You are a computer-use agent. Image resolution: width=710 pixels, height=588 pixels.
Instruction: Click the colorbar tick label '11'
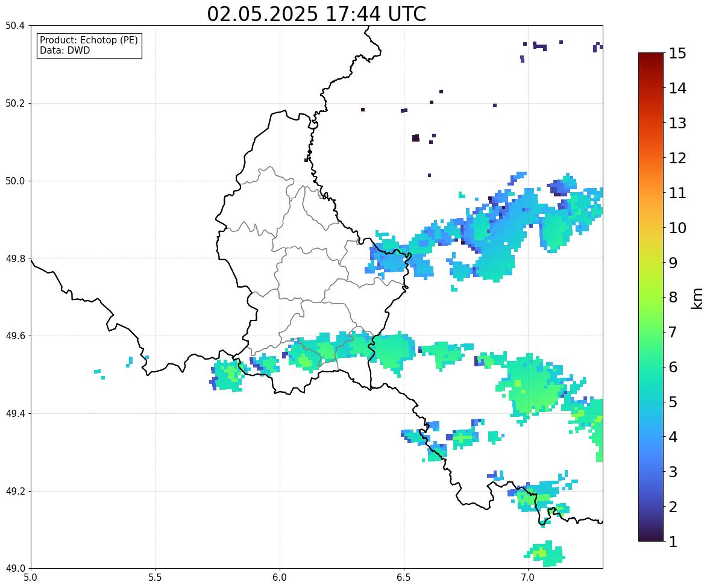tap(677, 193)
